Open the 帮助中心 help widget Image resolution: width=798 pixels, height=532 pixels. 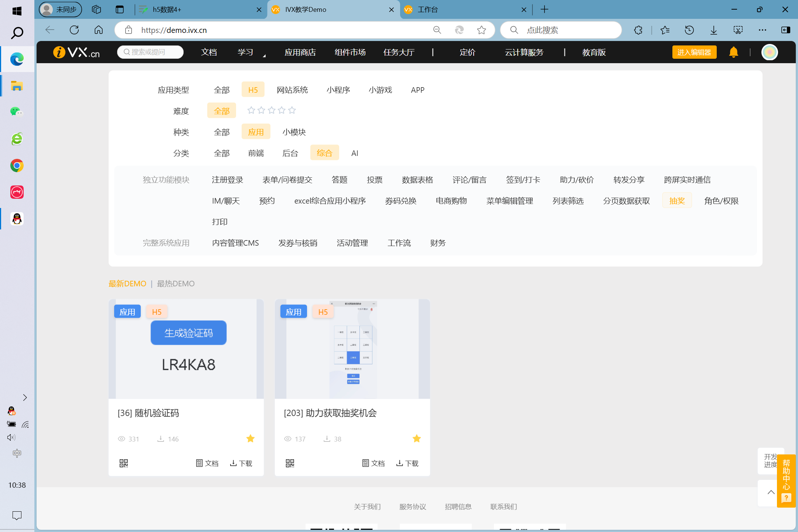[x=786, y=480]
